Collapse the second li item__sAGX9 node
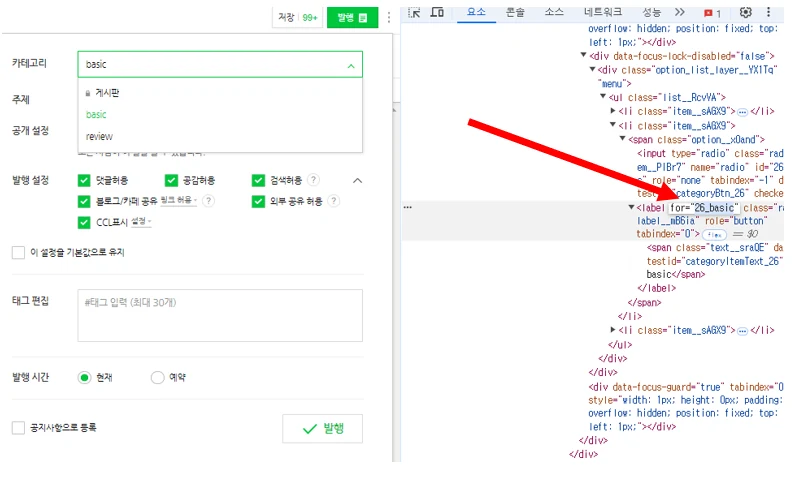The image size is (792, 477). tap(613, 125)
